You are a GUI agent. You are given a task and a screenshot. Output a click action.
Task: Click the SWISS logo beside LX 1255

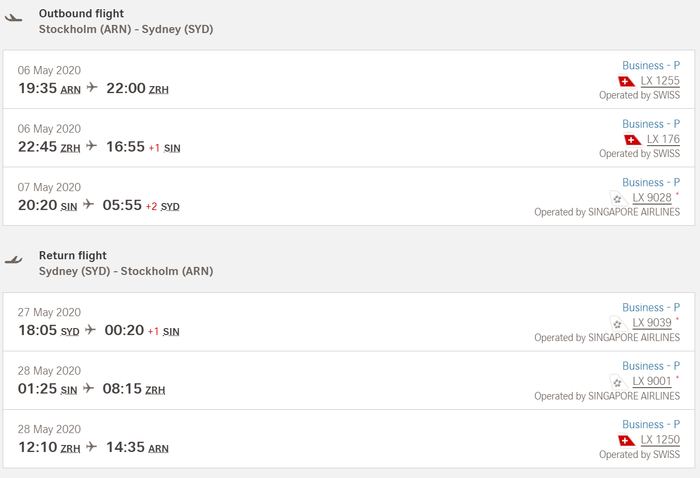626,81
